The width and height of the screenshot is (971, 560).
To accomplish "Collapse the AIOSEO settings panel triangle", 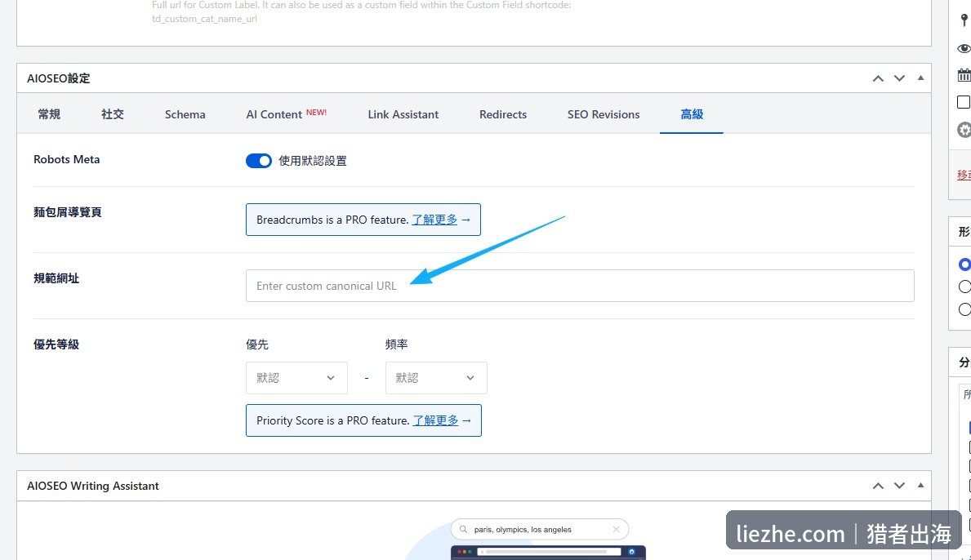I will 921,78.
